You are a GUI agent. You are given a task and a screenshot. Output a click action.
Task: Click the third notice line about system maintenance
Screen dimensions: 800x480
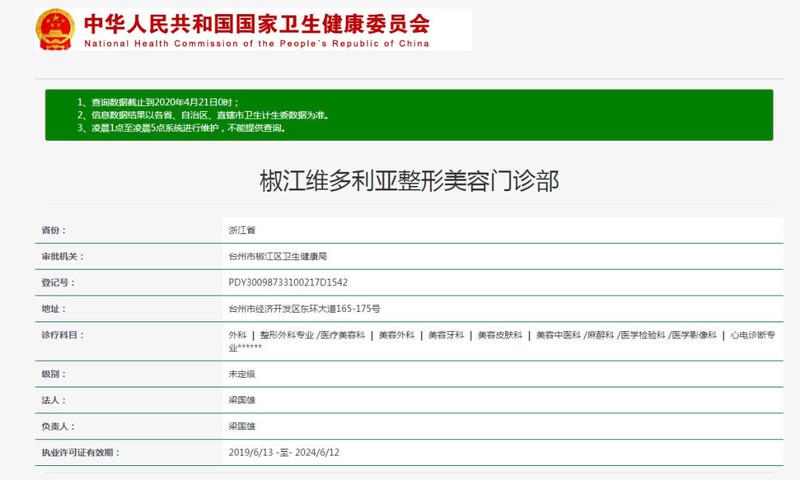click(x=187, y=128)
